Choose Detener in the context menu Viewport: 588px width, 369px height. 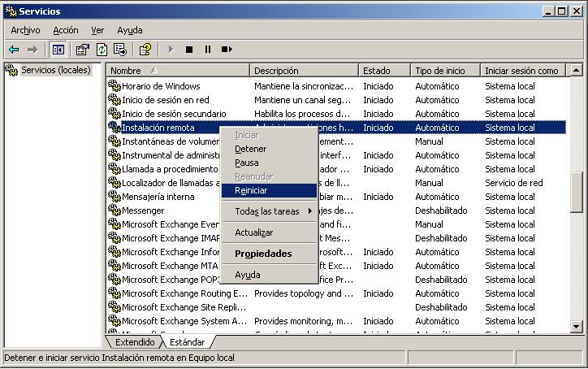point(270,149)
